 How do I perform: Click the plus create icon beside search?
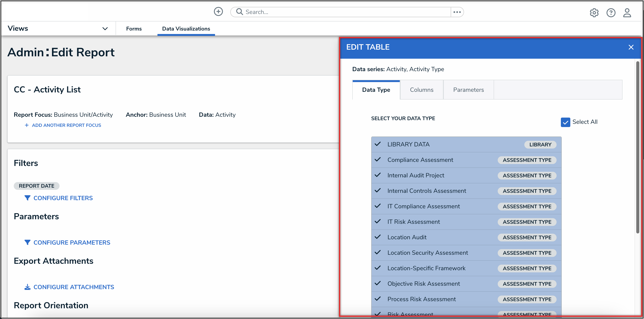pos(218,12)
